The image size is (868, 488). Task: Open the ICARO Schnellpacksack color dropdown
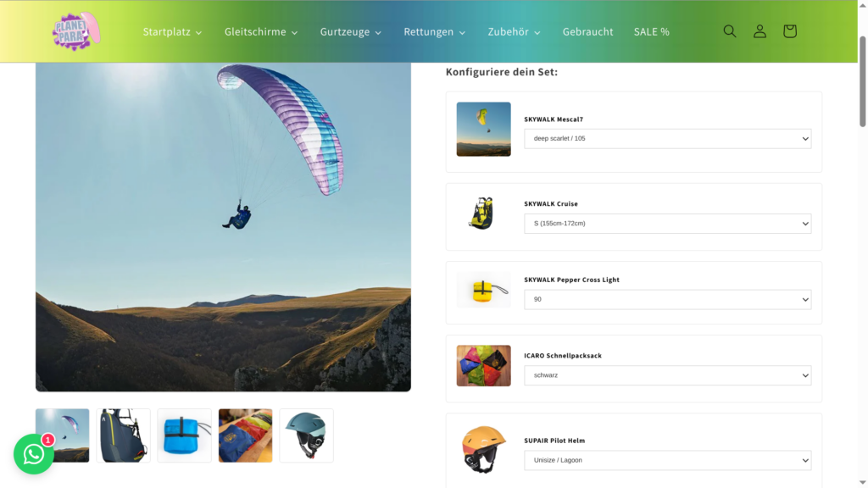point(668,375)
